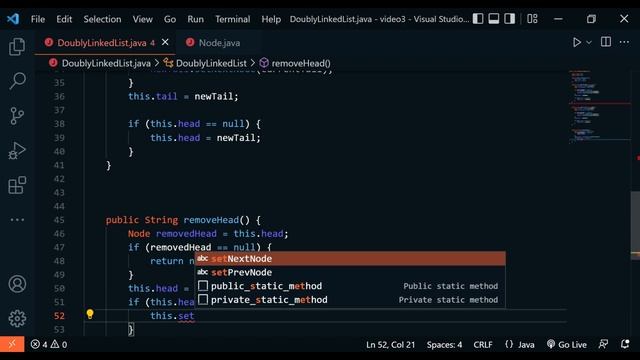
Task: Click the lightbulb code action on line 52
Action: point(90,314)
